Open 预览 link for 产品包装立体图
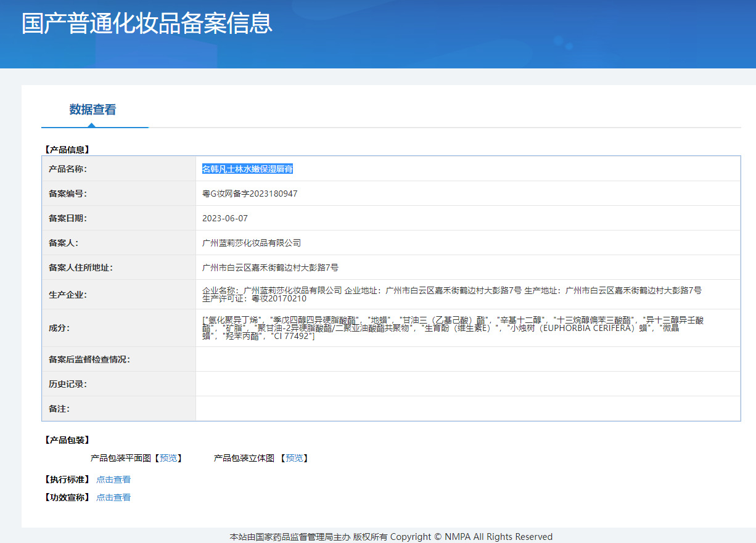Image resolution: width=756 pixels, height=543 pixels. [294, 458]
